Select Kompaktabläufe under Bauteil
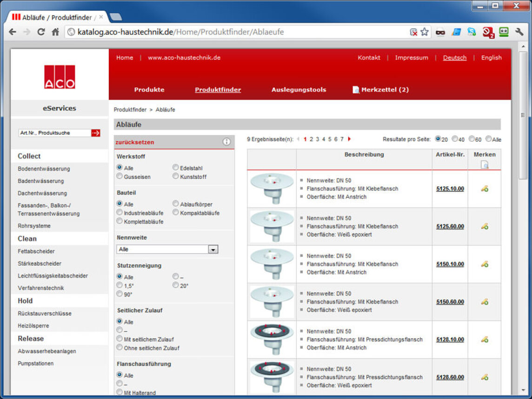This screenshot has height=399, width=532. (175, 213)
